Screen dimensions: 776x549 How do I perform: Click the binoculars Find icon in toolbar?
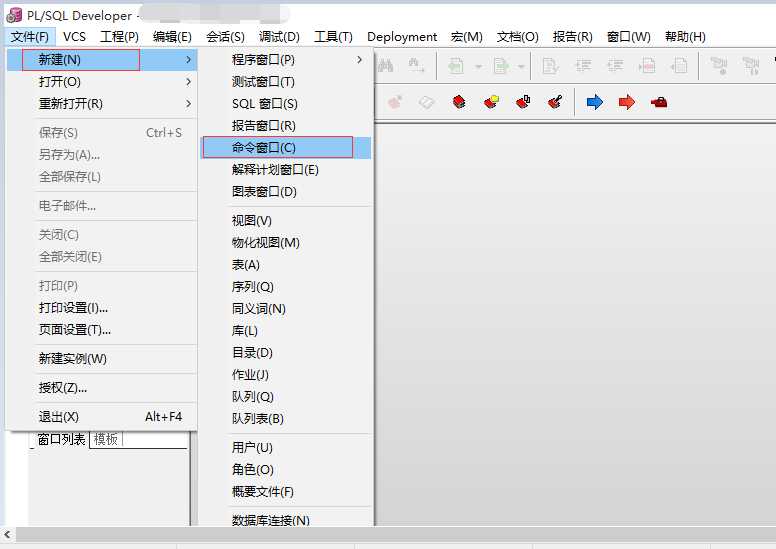click(385, 65)
